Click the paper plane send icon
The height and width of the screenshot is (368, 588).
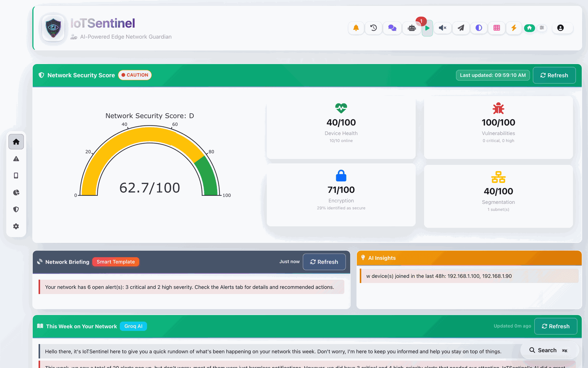(x=461, y=28)
